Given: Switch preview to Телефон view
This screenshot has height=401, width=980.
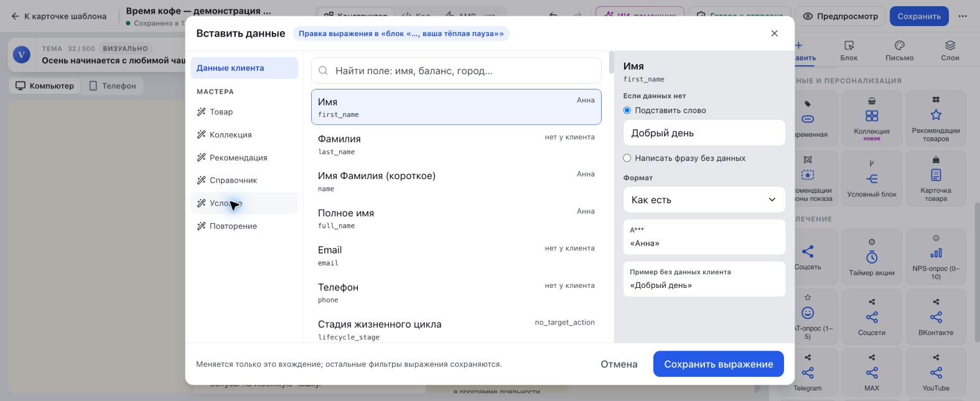Looking at the screenshot, I should 113,86.
